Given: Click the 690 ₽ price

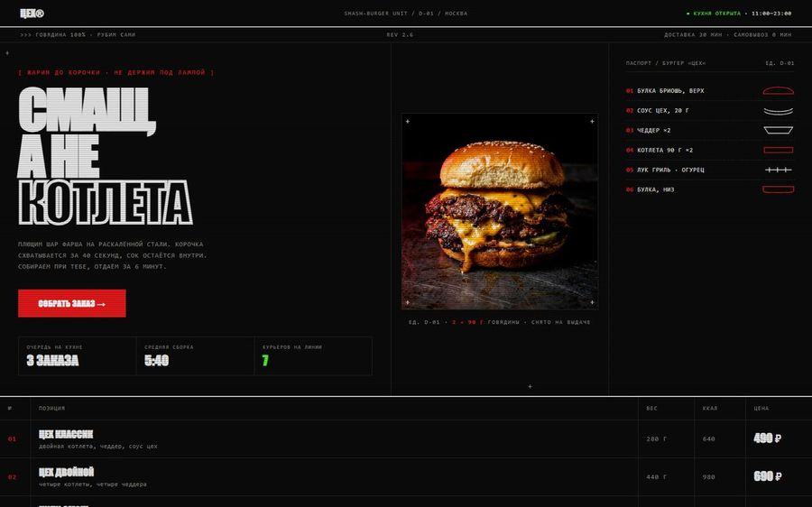Looking at the screenshot, I should click(x=768, y=476).
